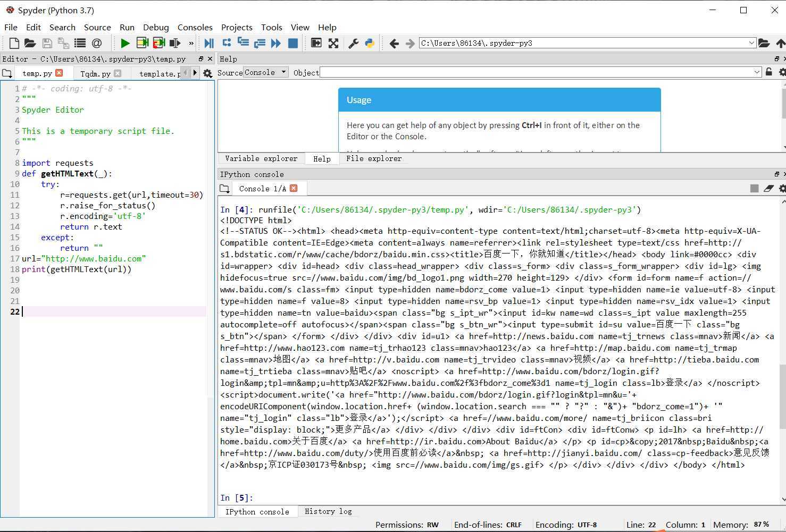This screenshot has height=532, width=786.
Task: Switch to the Tqdm.py editor tab
Action: pyautogui.click(x=95, y=73)
